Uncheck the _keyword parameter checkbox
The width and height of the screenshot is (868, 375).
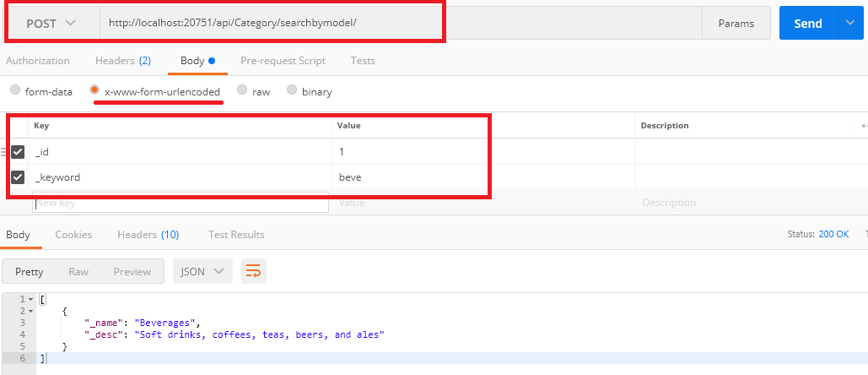click(x=18, y=177)
